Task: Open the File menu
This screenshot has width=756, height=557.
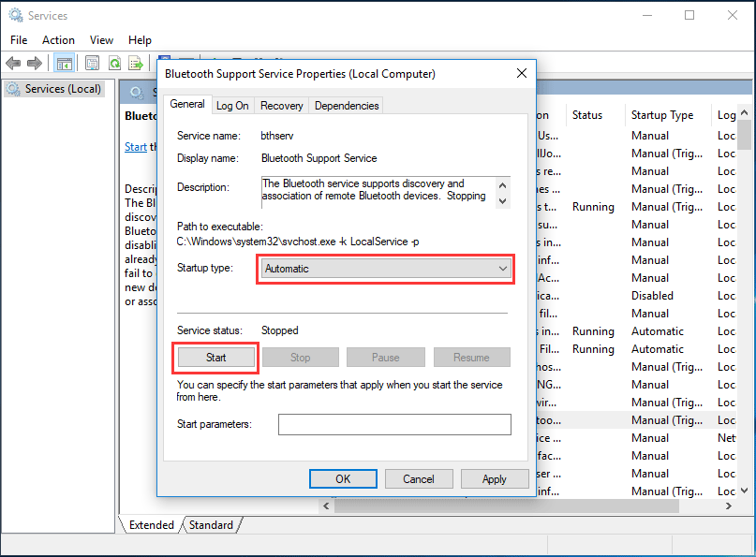Action: [19, 40]
